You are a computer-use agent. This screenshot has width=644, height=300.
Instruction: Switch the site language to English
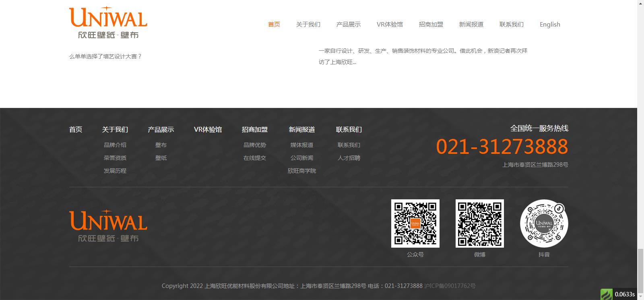point(549,25)
